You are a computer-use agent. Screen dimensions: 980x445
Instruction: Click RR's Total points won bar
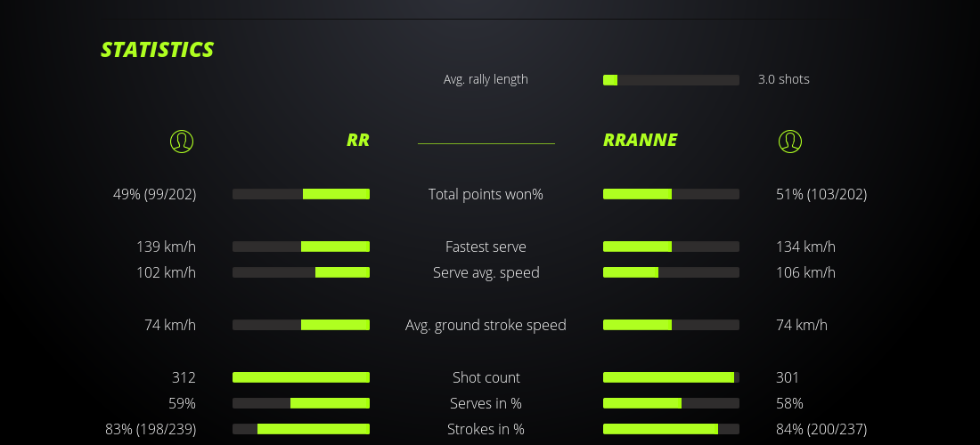(301, 194)
